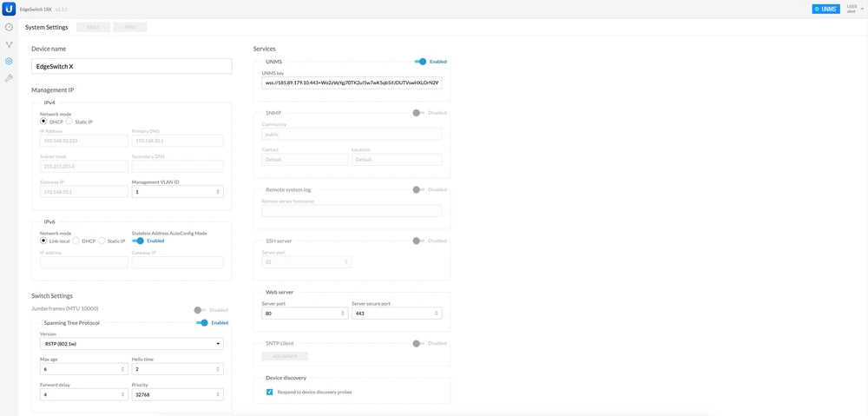Click the Subnet mask 255.255.255.0 field
Screen dimensions: 868x416
84,166
